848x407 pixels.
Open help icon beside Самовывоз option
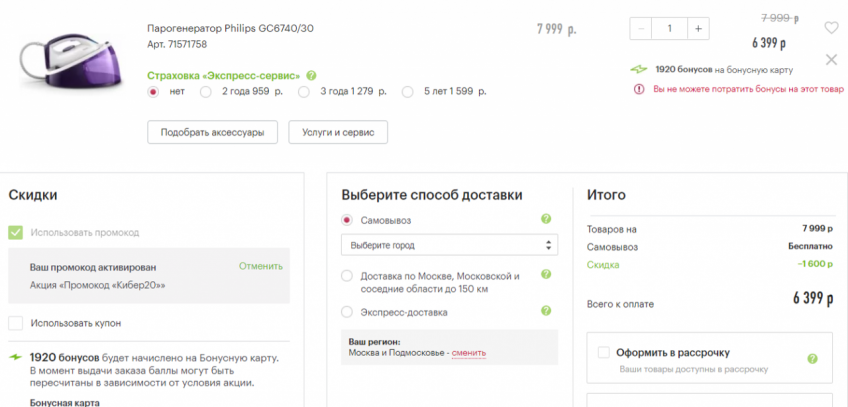(546, 219)
